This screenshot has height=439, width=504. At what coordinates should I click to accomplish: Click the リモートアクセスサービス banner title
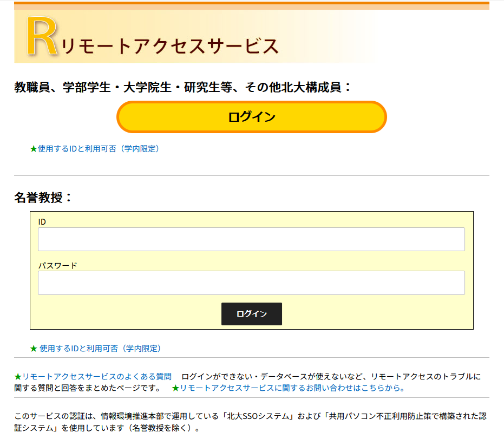tap(170, 46)
